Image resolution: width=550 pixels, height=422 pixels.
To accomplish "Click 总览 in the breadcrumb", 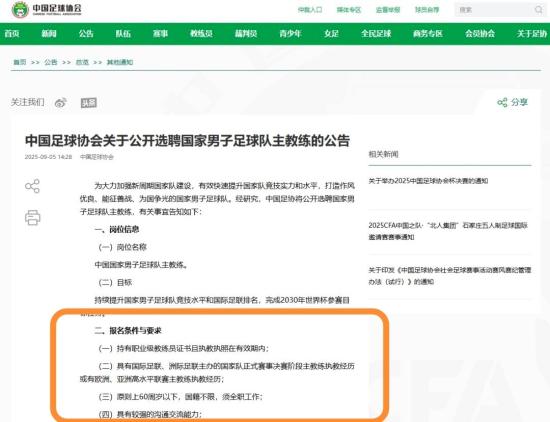I will (82, 62).
